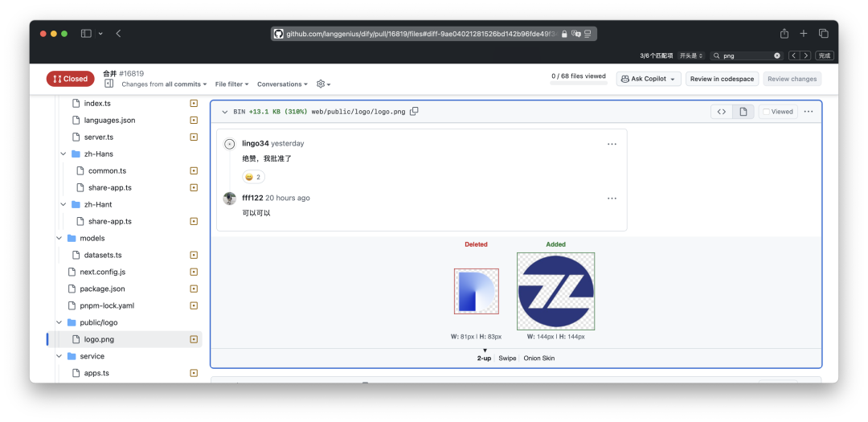Viewport: 868px width, 422px height.
Task: Open logo.png file options three-dot menu
Action: [809, 112]
